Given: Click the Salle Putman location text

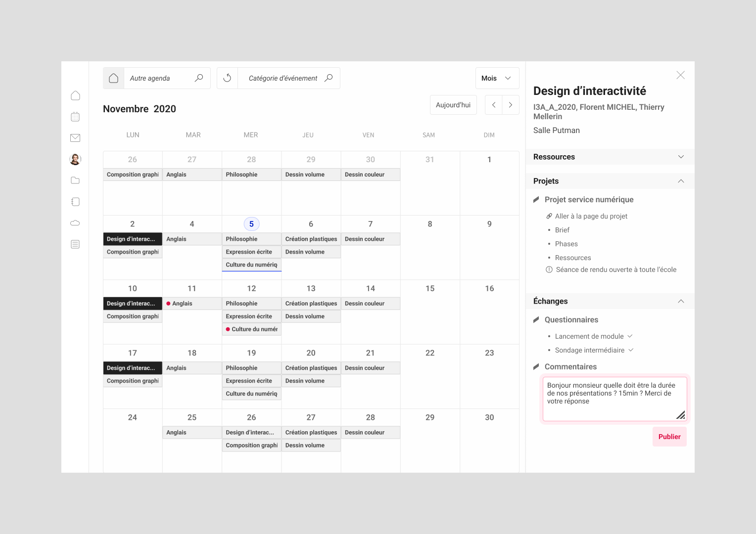Looking at the screenshot, I should pos(557,131).
